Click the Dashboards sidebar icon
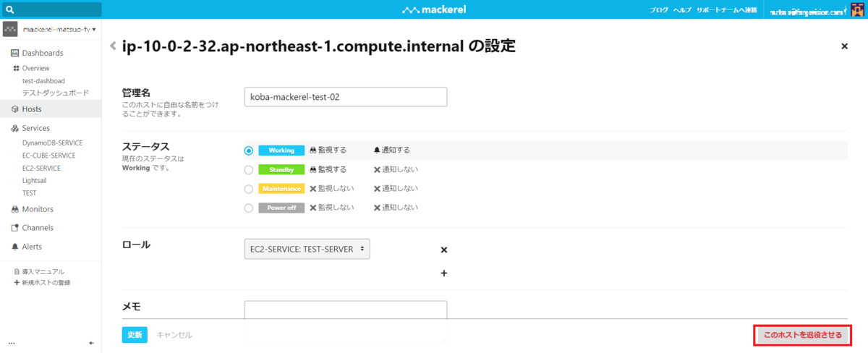 pyautogui.click(x=14, y=53)
